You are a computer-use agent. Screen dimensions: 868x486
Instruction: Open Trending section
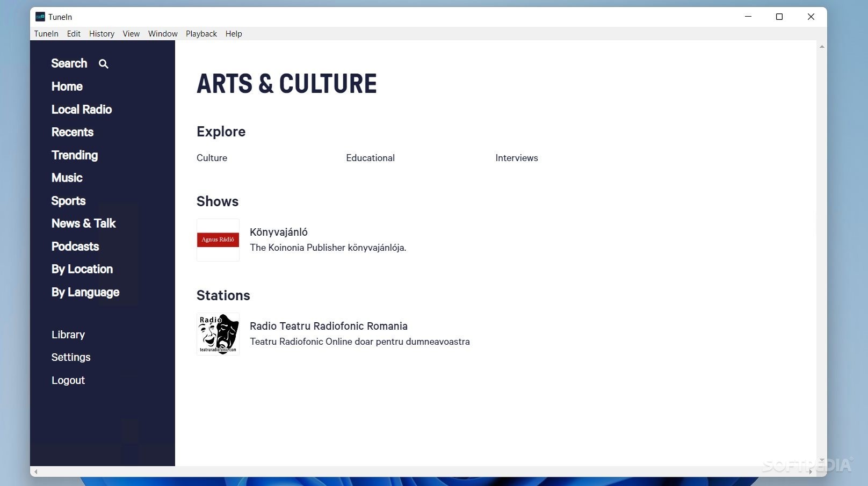(x=75, y=155)
